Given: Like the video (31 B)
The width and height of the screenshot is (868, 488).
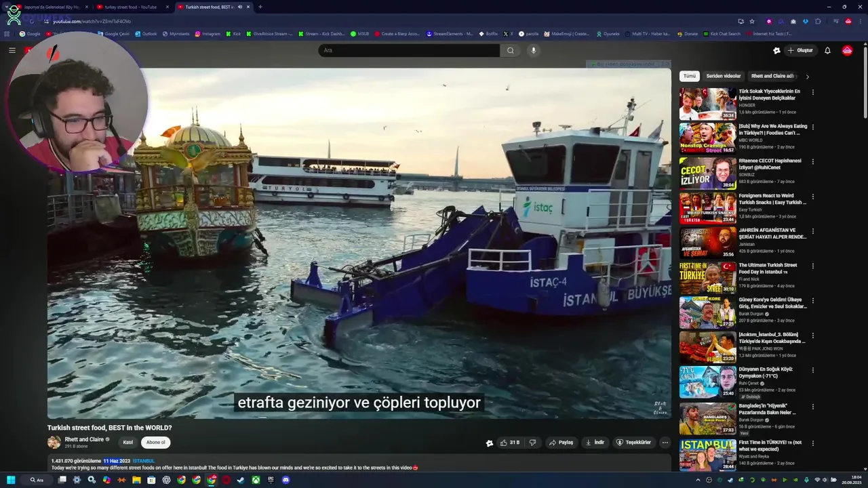Looking at the screenshot, I should pos(509,443).
